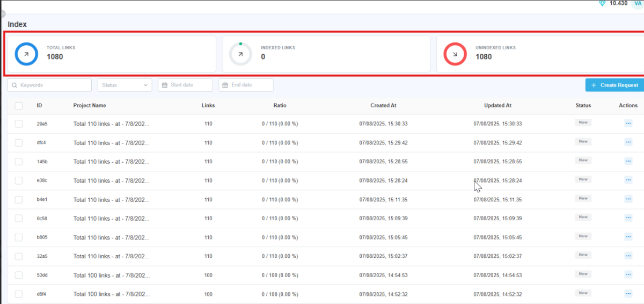Click the ID cell 0c58

[x=42, y=218]
